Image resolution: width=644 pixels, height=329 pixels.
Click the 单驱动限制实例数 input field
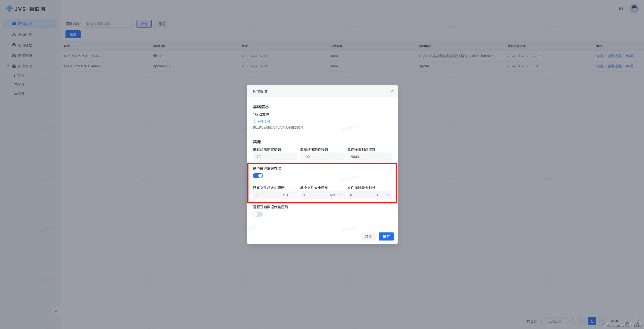(275, 157)
